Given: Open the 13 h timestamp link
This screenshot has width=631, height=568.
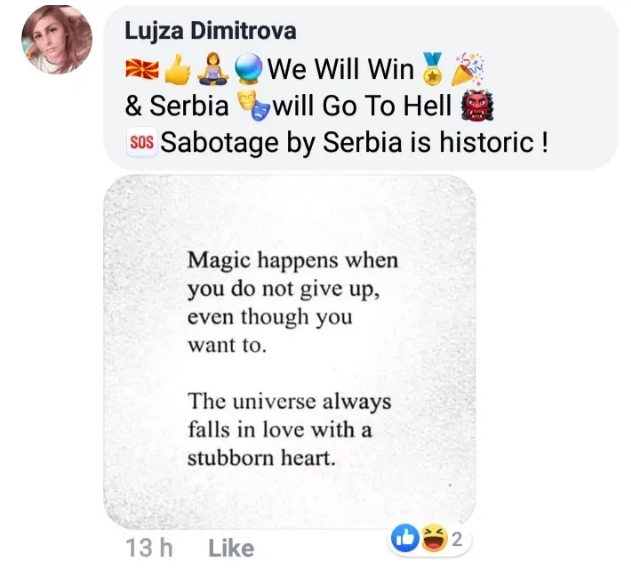Looking at the screenshot, I should (x=149, y=548).
